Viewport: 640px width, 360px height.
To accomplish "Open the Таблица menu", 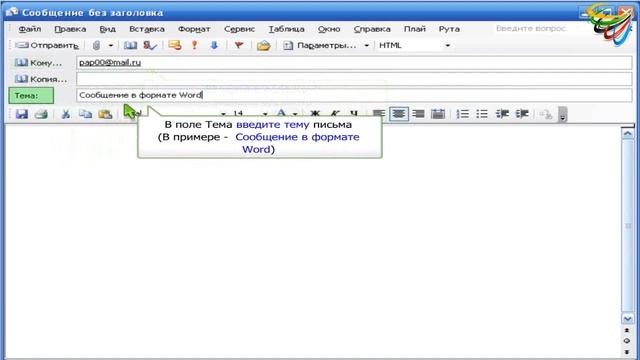I will [x=286, y=29].
